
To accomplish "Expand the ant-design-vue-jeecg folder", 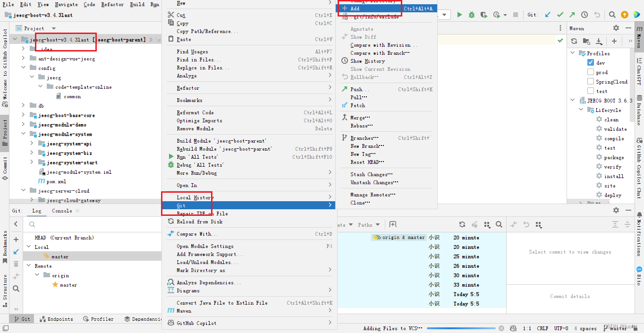I will coord(23,59).
